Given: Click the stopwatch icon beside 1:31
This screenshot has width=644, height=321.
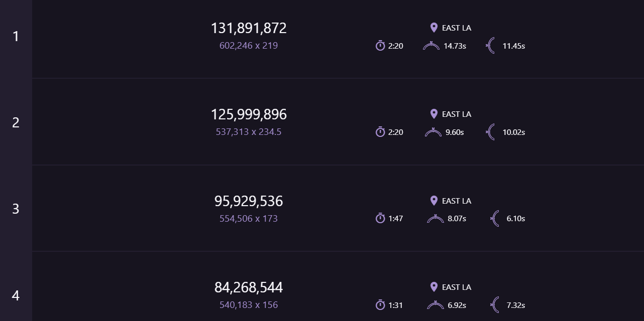Looking at the screenshot, I should pyautogui.click(x=380, y=305).
